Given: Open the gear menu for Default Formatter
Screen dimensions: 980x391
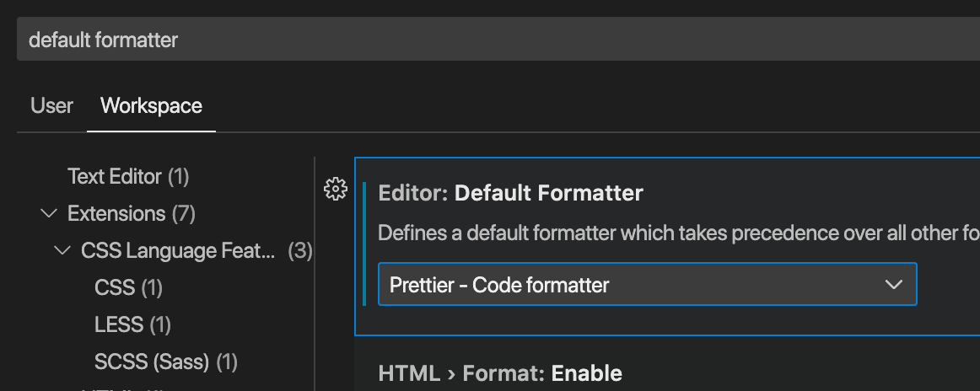Looking at the screenshot, I should 336,190.
